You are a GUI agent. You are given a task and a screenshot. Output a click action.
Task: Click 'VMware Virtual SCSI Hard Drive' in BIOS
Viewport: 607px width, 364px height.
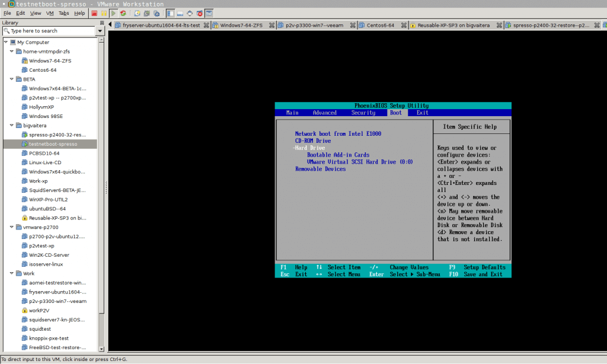click(360, 162)
